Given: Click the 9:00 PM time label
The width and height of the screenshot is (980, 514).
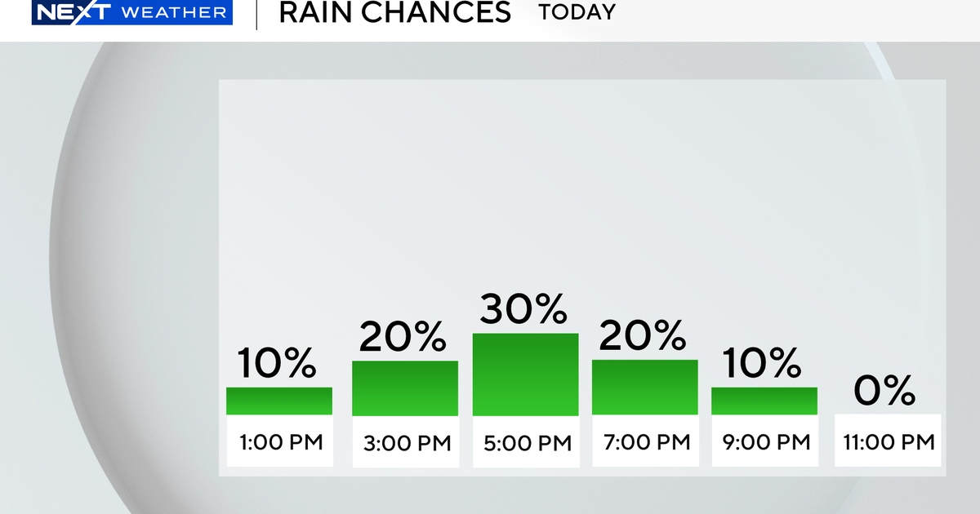Looking at the screenshot, I should [x=764, y=442].
